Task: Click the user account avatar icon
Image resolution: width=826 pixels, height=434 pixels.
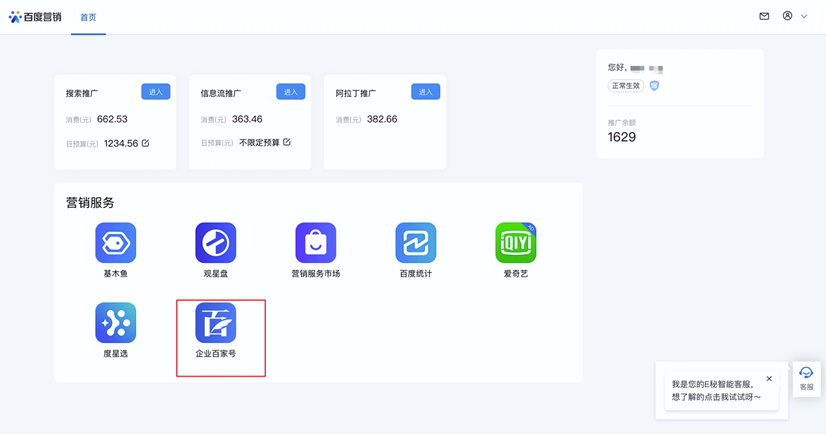Action: click(x=787, y=16)
